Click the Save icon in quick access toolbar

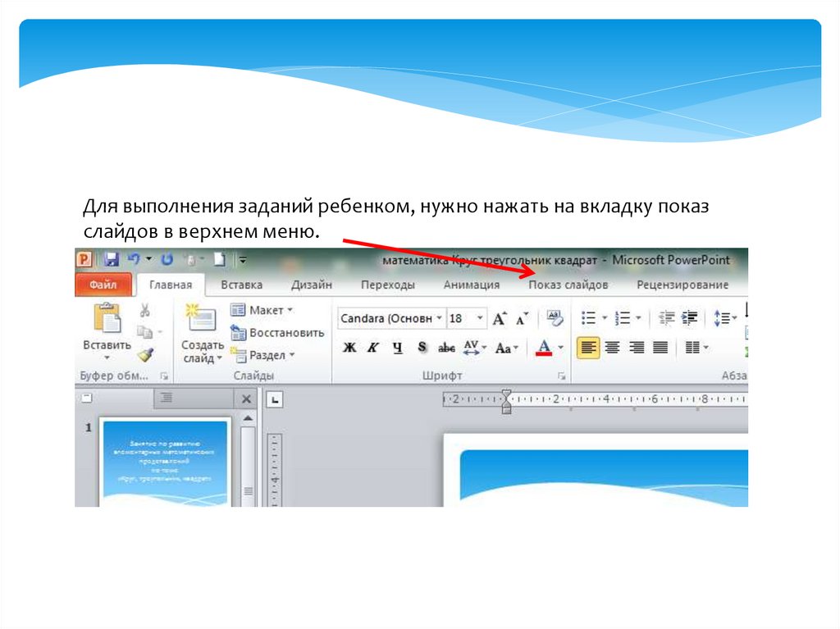pyautogui.click(x=112, y=260)
